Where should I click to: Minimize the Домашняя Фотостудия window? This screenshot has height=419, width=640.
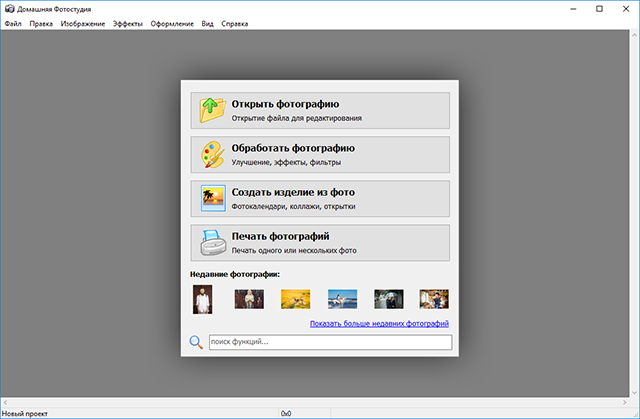(x=573, y=9)
